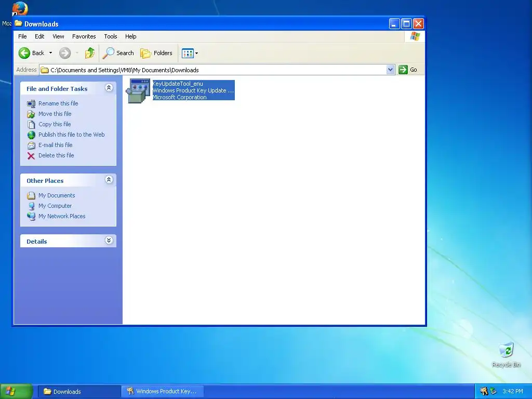Screen dimensions: 532x399
Task: Open the Favorites menu
Action: 84,36
